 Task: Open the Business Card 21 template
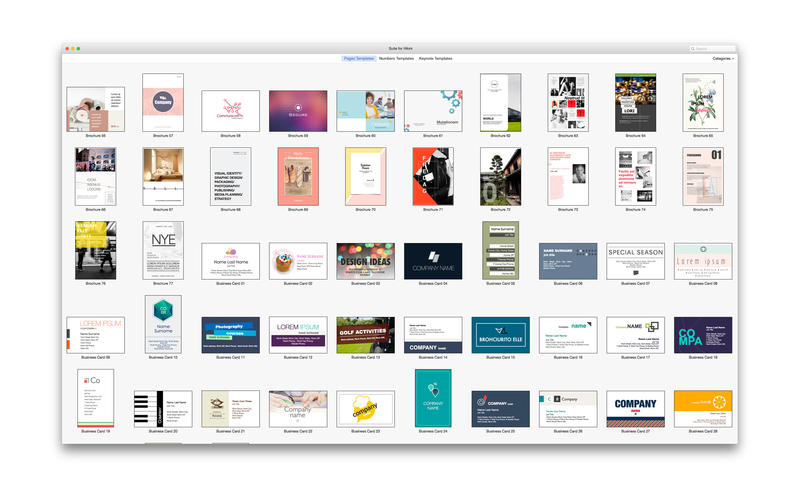pos(231,409)
